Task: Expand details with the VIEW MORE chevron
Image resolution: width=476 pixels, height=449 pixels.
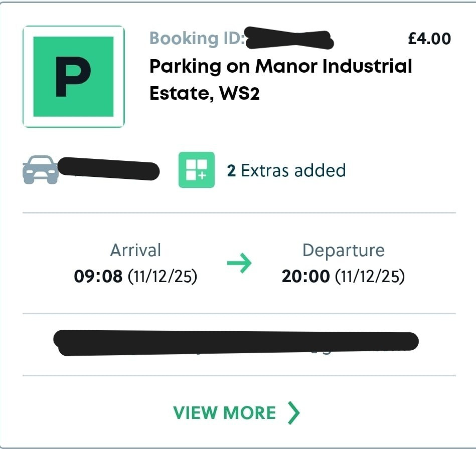Action: [x=294, y=412]
